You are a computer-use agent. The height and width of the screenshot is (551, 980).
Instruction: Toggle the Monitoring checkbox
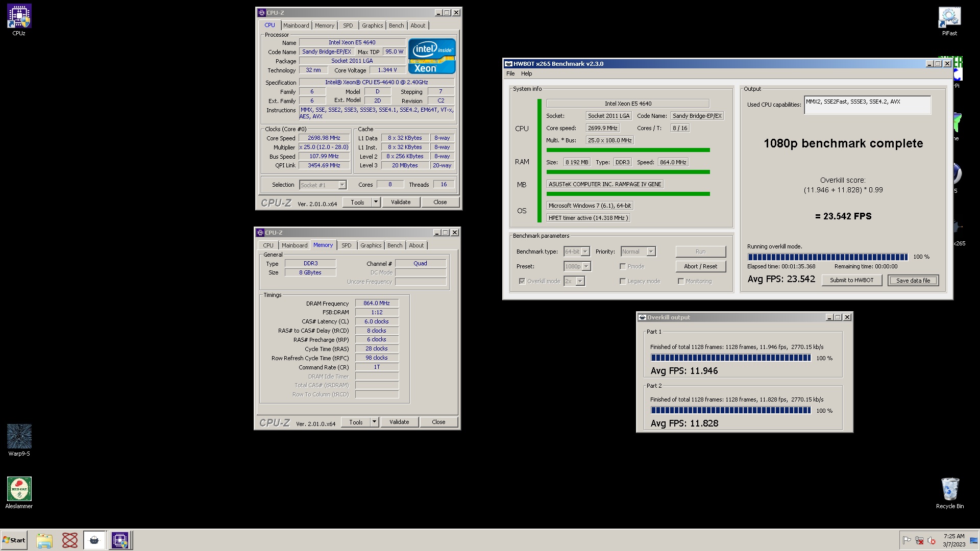point(681,281)
